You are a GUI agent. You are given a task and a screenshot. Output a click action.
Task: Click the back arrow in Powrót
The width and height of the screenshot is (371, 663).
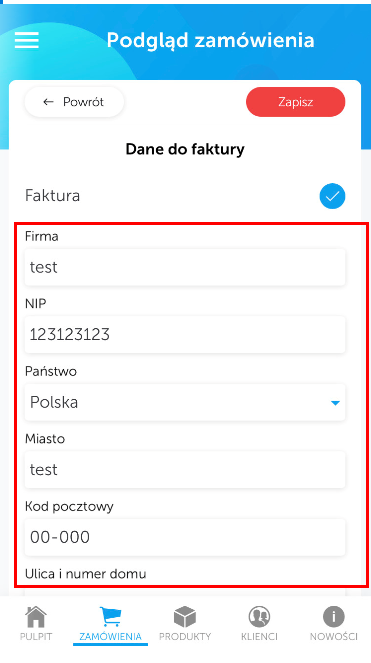pyautogui.click(x=49, y=102)
